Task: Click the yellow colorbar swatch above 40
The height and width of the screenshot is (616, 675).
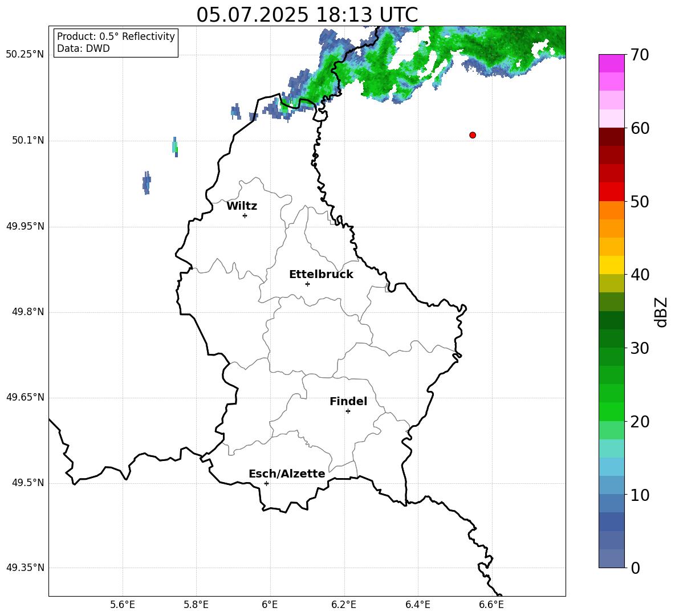Action: pos(611,265)
